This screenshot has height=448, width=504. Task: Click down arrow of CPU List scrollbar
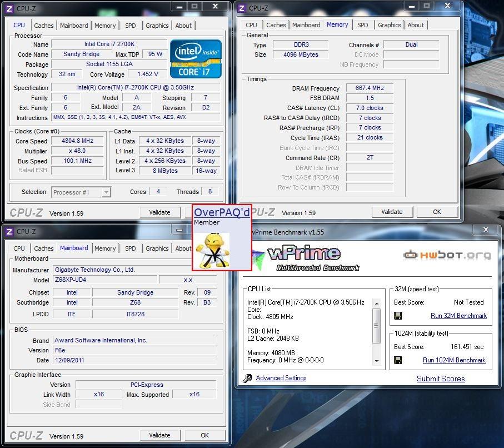tap(377, 361)
